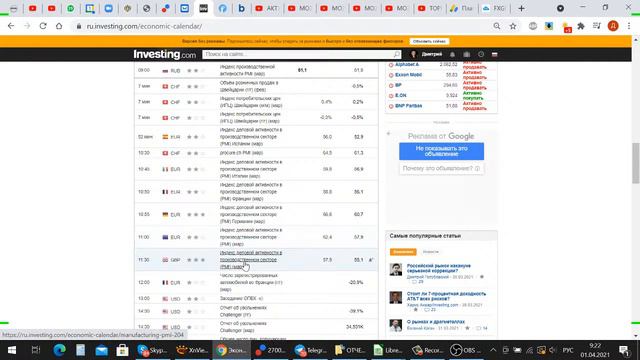Viewport: 640px width, 360px height.
Task: Click the page vertical scrollbar thumb
Action: point(636,163)
